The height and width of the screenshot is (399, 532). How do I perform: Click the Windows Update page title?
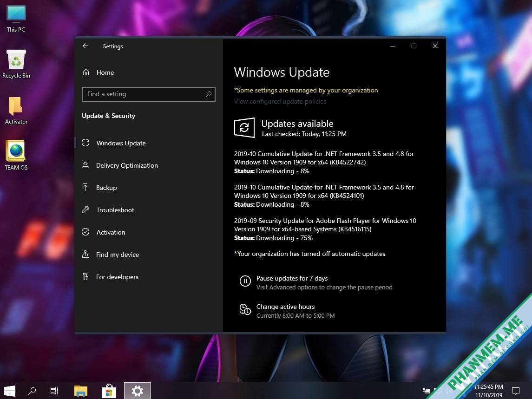pos(282,72)
